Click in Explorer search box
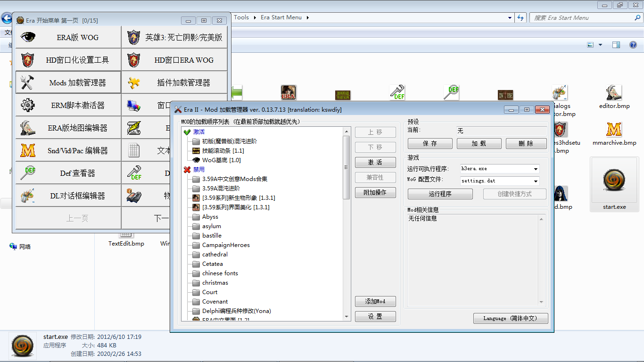Image resolution: width=644 pixels, height=362 pixels. 586,17
